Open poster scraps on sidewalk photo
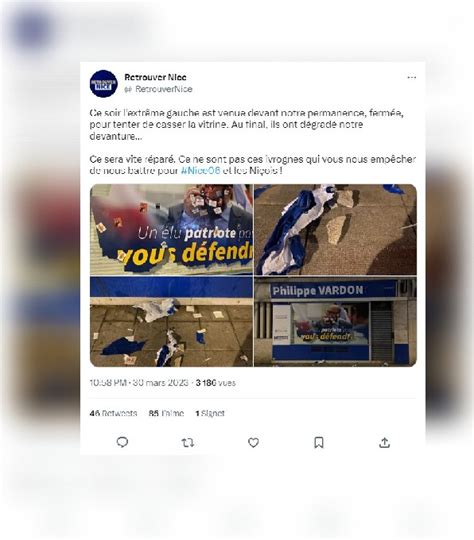The height and width of the screenshot is (540, 474). pyautogui.click(x=171, y=321)
